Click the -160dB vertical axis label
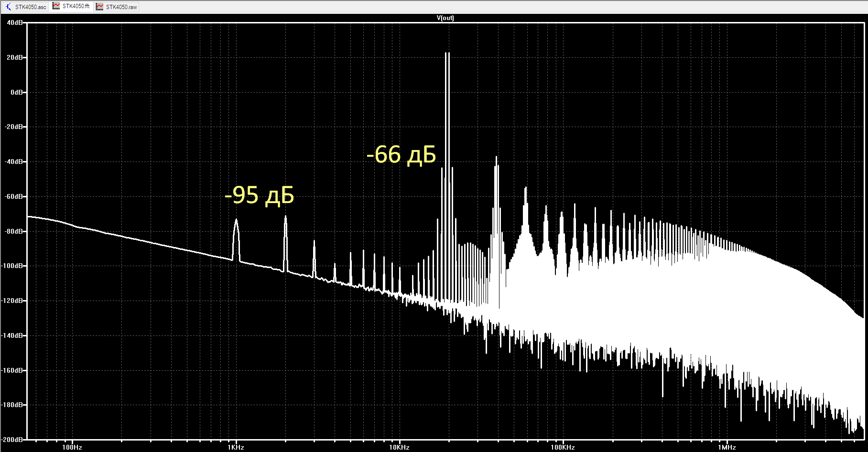 click(x=12, y=370)
